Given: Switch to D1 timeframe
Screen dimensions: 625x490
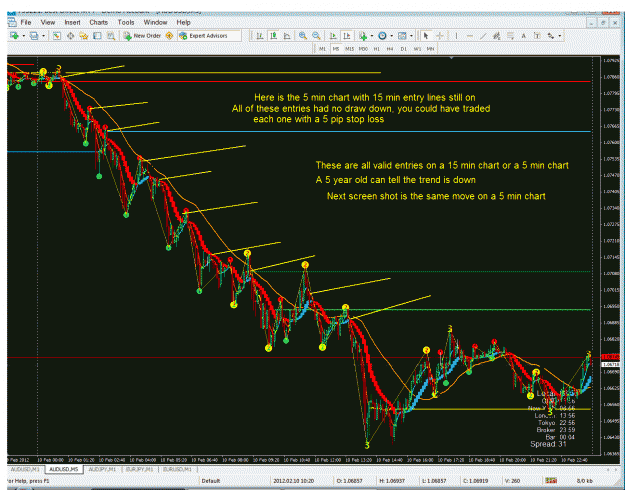Looking at the screenshot, I should click(x=403, y=49).
